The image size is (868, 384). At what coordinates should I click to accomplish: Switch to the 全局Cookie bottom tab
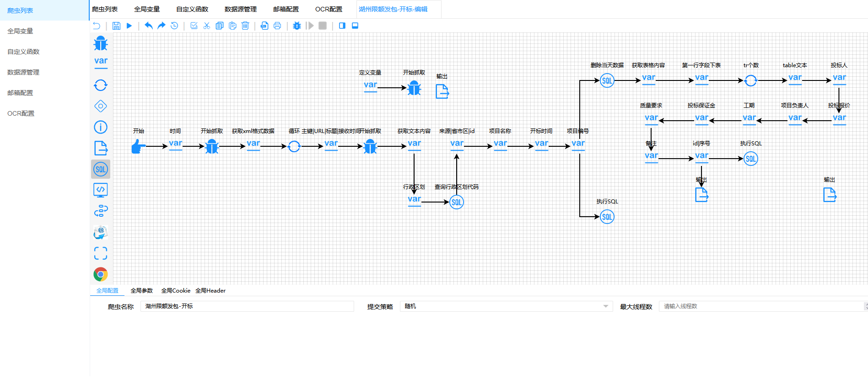[176, 291]
